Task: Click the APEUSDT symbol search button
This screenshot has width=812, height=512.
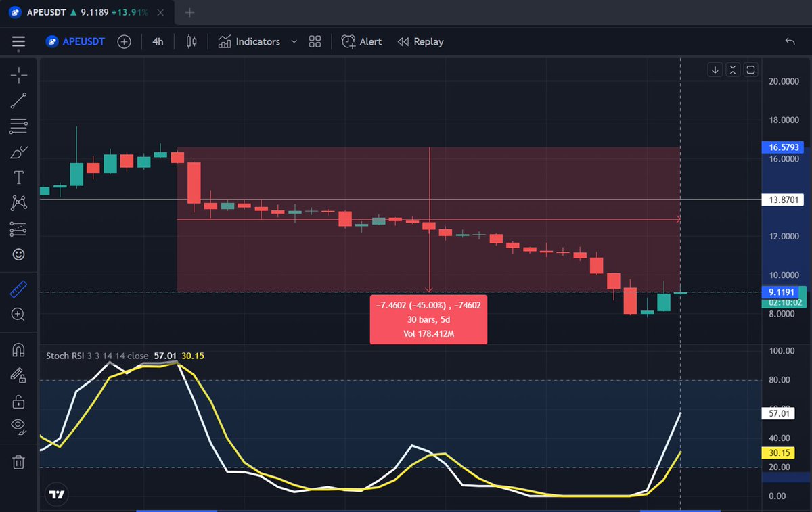Action: pyautogui.click(x=75, y=41)
